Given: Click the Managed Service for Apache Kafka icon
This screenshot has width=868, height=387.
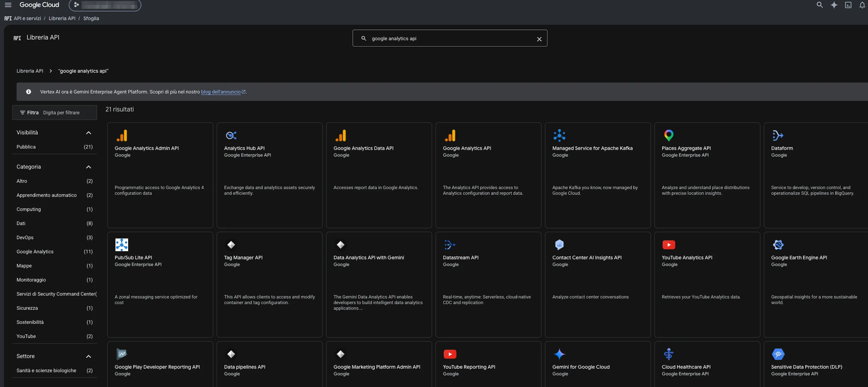Looking at the screenshot, I should [x=559, y=135].
